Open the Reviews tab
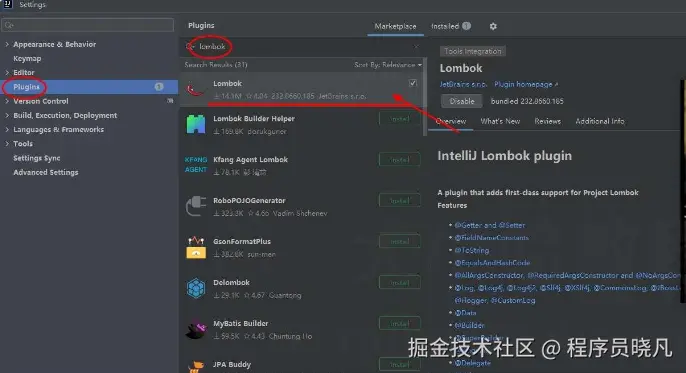The height and width of the screenshot is (373, 686). pos(547,121)
